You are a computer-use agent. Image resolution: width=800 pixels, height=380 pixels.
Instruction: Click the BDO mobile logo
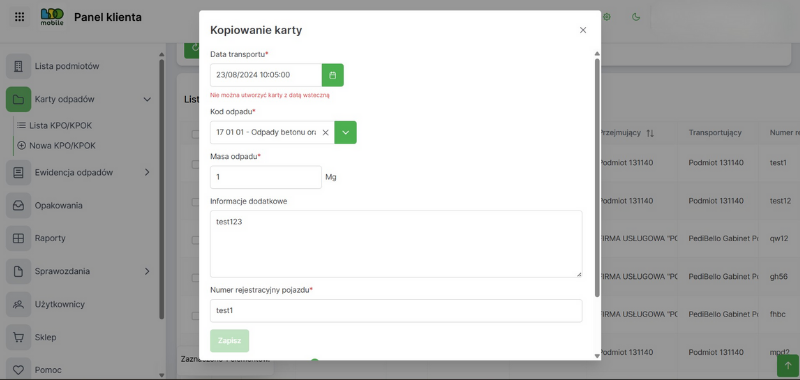click(52, 17)
